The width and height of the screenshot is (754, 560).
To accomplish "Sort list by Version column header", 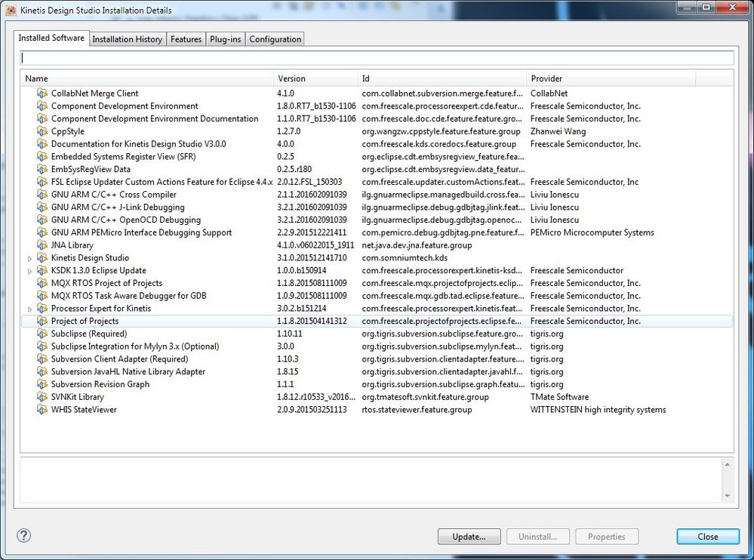I will click(x=315, y=78).
